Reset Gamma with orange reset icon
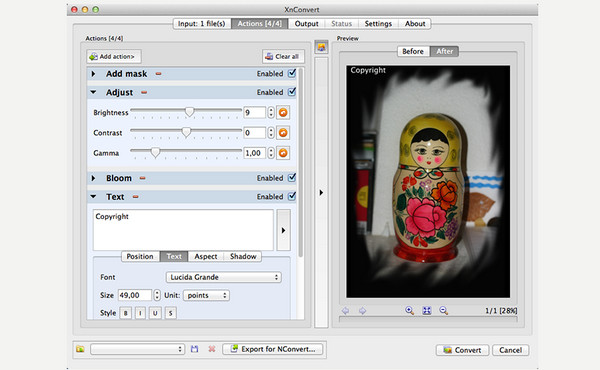This screenshot has width=600, height=370. [283, 153]
